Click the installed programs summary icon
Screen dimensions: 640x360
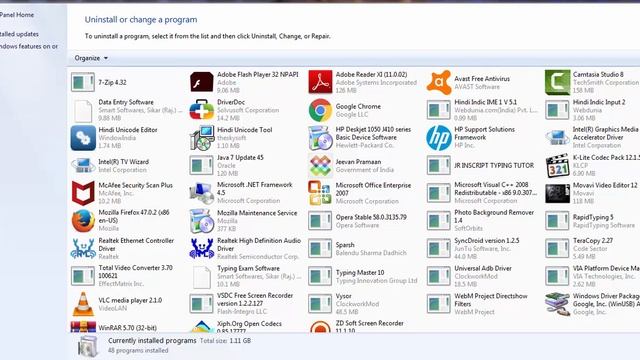click(x=88, y=346)
